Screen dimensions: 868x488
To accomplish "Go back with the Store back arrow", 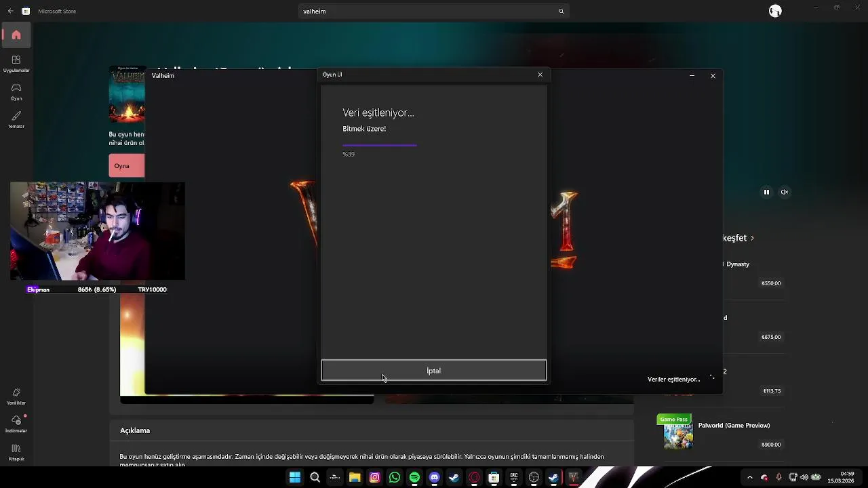I will coord(10,11).
